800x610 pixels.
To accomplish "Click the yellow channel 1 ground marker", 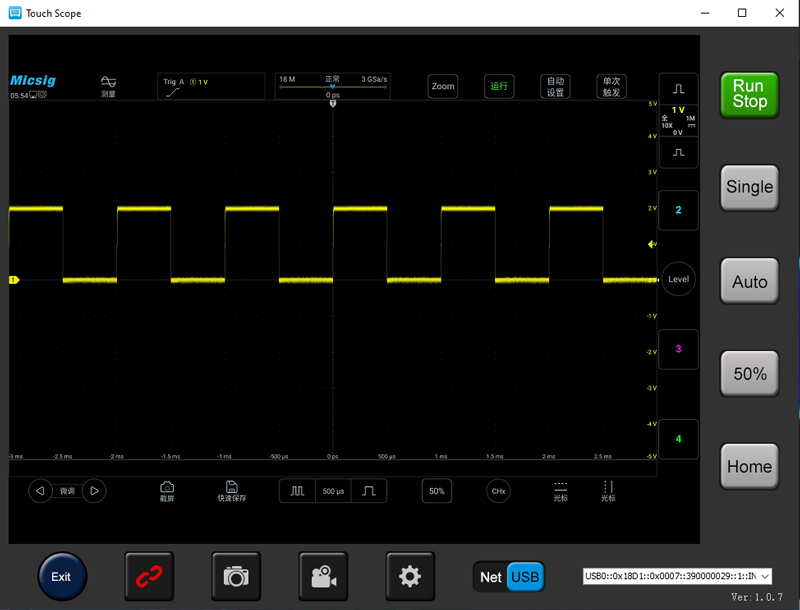I will (14, 280).
